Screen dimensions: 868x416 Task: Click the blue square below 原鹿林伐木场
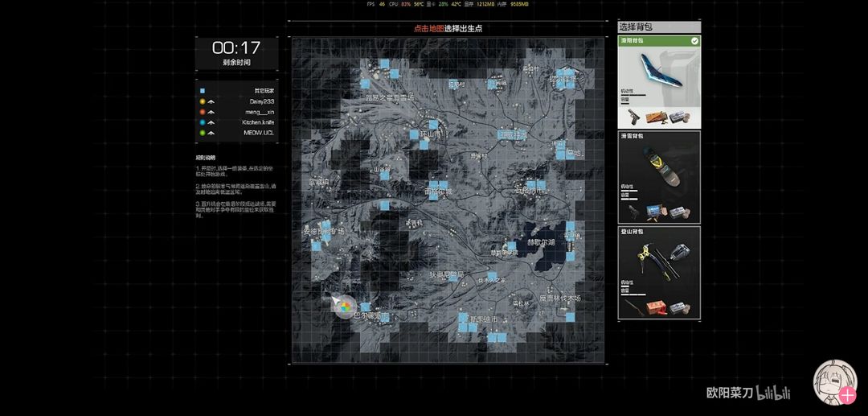click(570, 317)
